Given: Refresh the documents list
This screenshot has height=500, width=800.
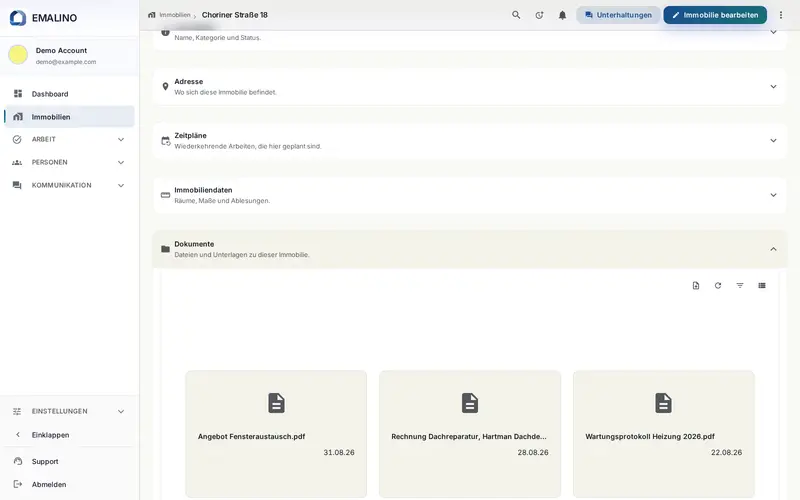Looking at the screenshot, I should pyautogui.click(x=718, y=286).
